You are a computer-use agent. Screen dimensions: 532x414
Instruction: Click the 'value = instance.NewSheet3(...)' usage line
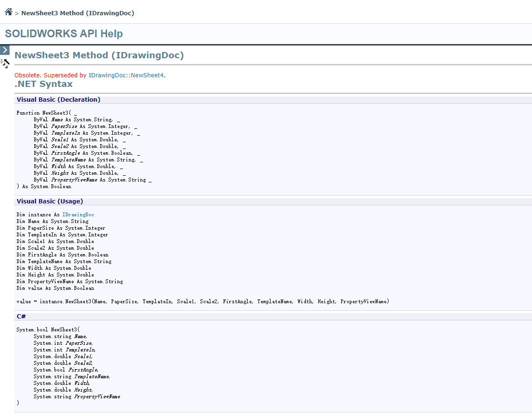click(x=203, y=301)
